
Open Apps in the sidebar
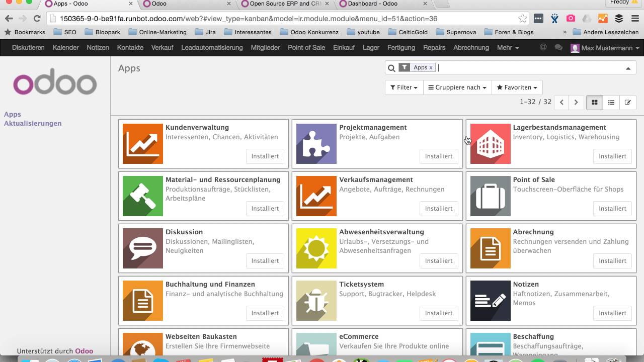[x=13, y=114]
